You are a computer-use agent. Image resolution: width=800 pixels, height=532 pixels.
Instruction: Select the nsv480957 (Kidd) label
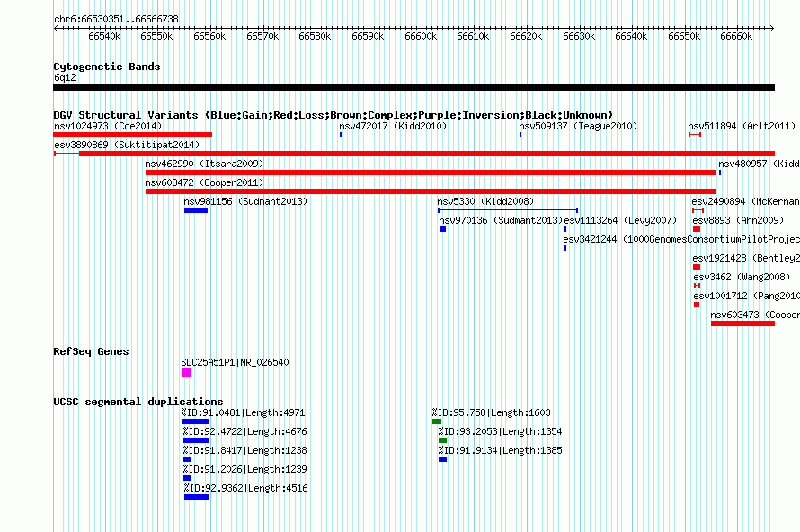click(x=759, y=164)
